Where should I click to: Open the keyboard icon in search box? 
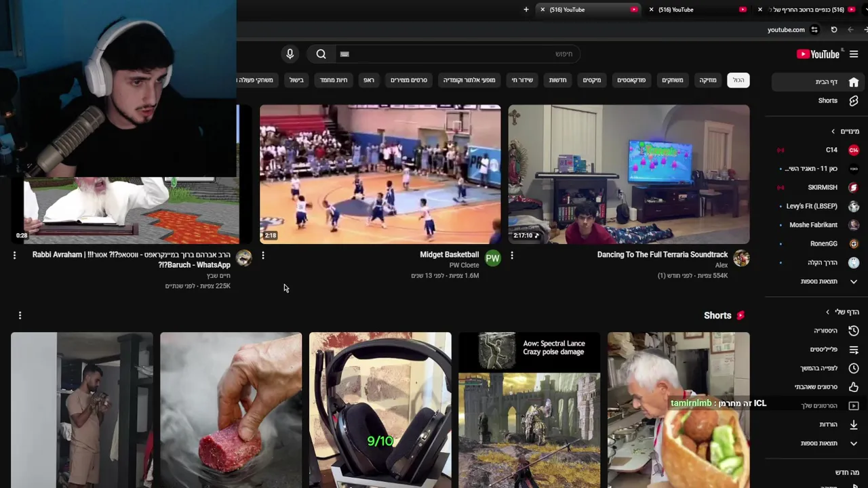344,54
